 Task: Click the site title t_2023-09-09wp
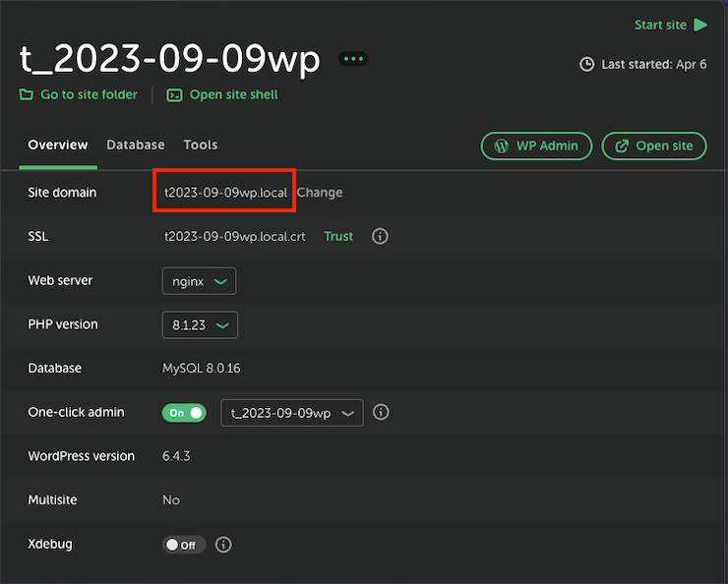(x=170, y=59)
